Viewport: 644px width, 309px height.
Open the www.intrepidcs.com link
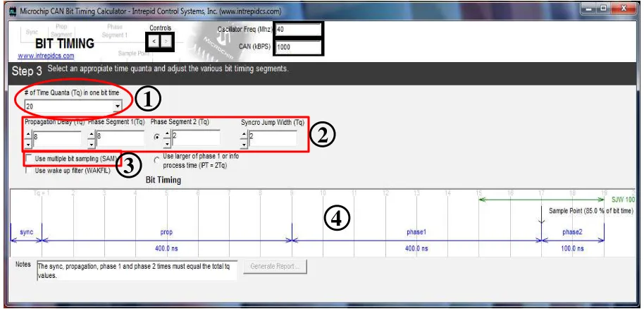[x=46, y=56]
